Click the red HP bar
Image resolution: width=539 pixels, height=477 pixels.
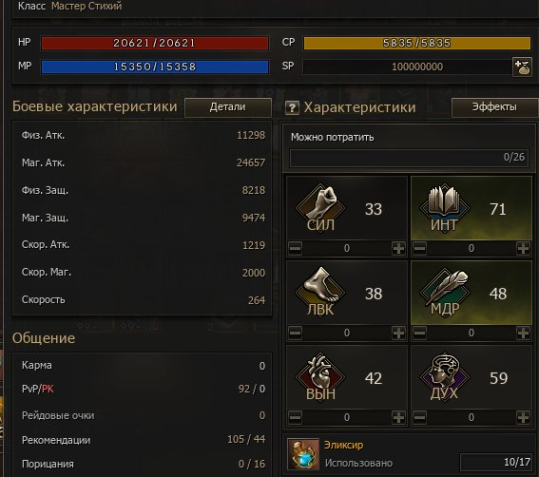155,43
